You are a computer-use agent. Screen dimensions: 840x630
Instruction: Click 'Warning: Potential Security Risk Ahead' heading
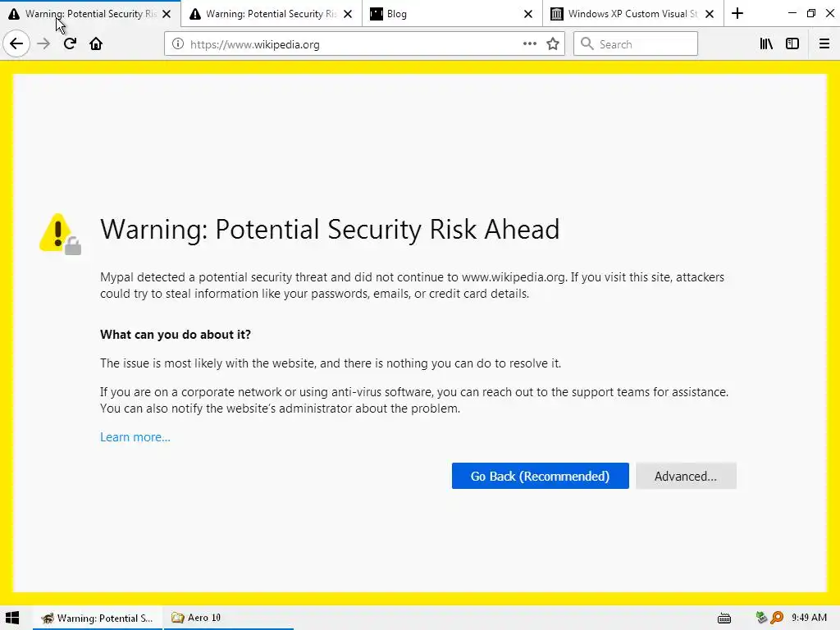pos(330,230)
